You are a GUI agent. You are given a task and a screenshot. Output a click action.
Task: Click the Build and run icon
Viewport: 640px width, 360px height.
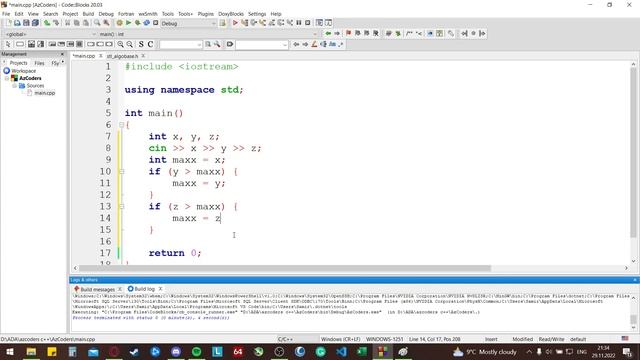pos(137,23)
